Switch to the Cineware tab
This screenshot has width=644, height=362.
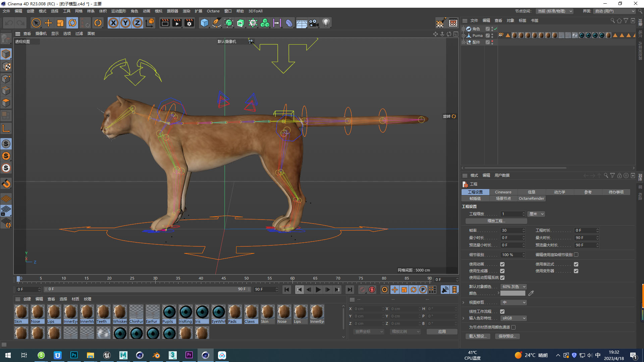pyautogui.click(x=503, y=192)
